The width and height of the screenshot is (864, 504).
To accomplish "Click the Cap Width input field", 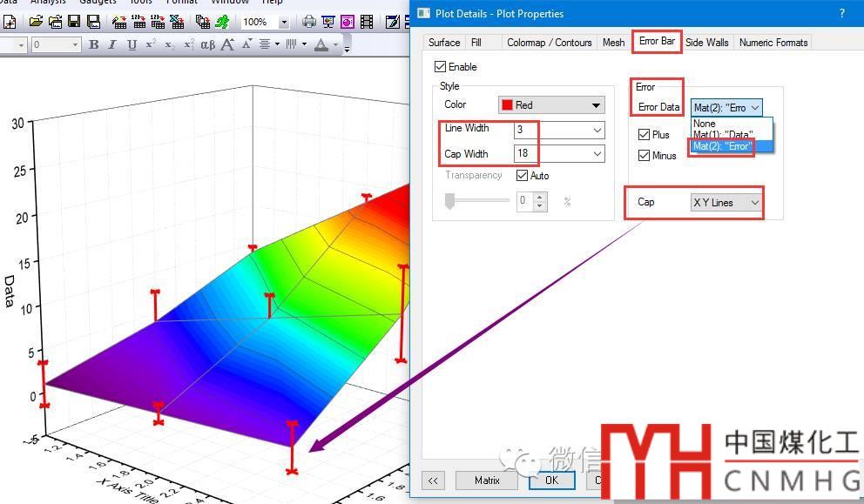I will click(551, 154).
